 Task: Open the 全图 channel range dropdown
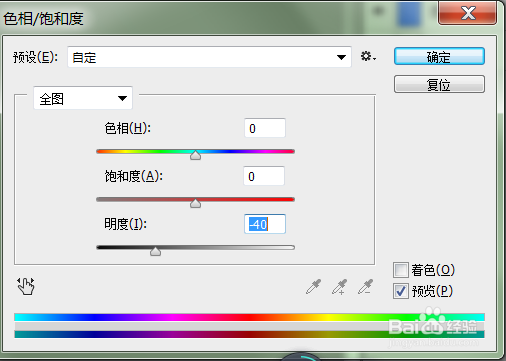83,98
